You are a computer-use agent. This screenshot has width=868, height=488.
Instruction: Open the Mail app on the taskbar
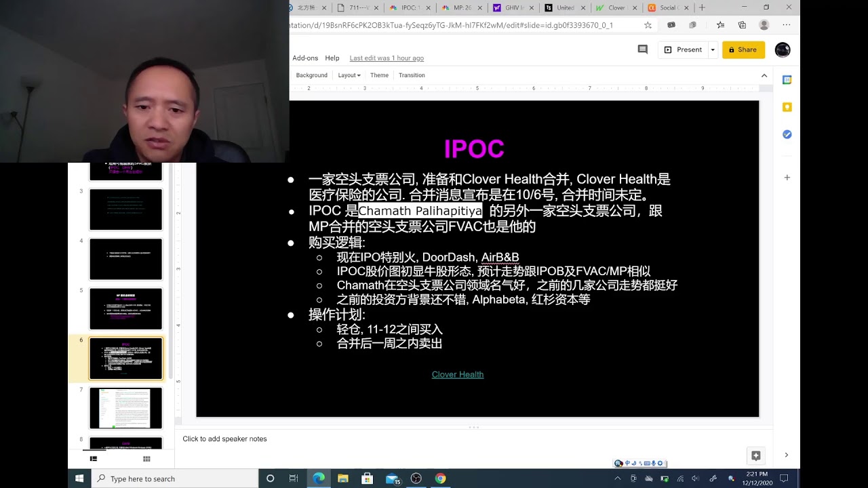(x=392, y=479)
